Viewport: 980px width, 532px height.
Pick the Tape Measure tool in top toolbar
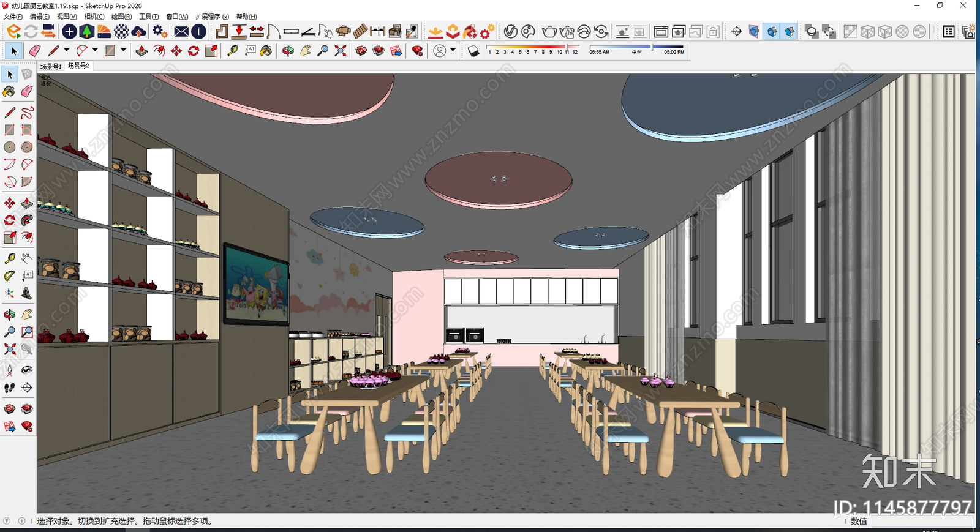coord(233,51)
